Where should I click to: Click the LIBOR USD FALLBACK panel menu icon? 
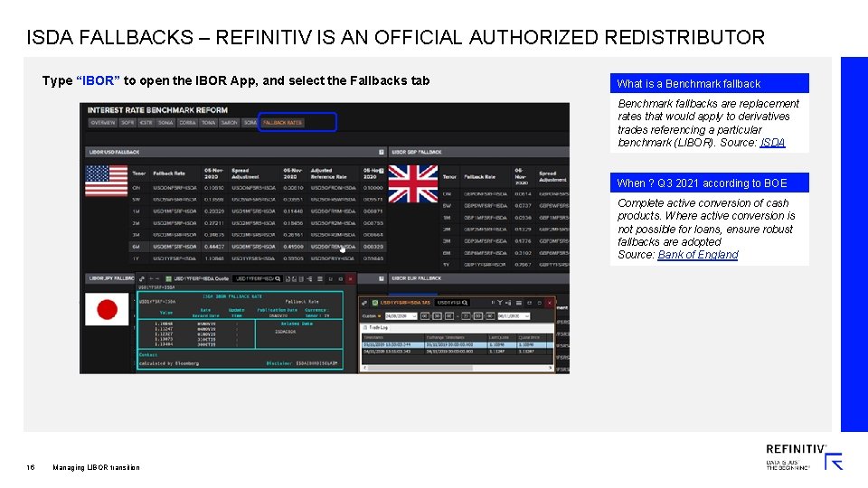(382, 152)
